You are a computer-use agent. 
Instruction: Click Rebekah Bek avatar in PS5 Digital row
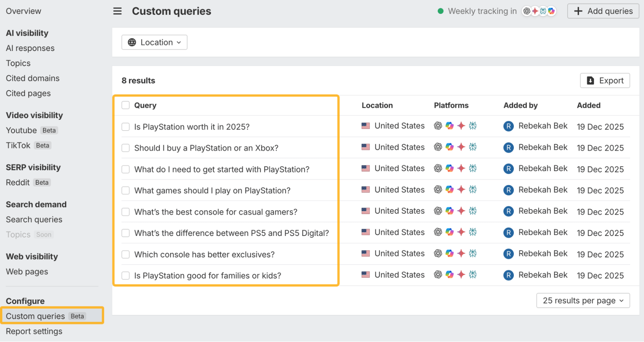[508, 232]
